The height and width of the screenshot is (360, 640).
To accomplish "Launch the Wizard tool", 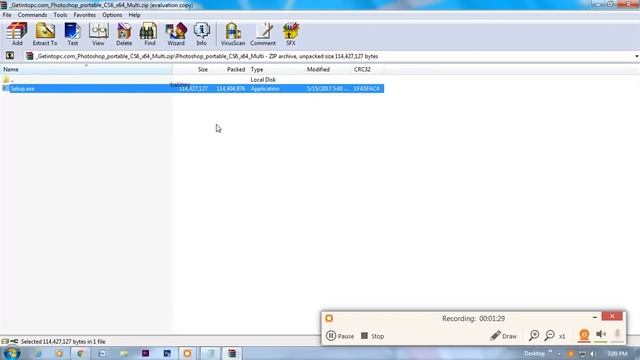I will [x=176, y=34].
